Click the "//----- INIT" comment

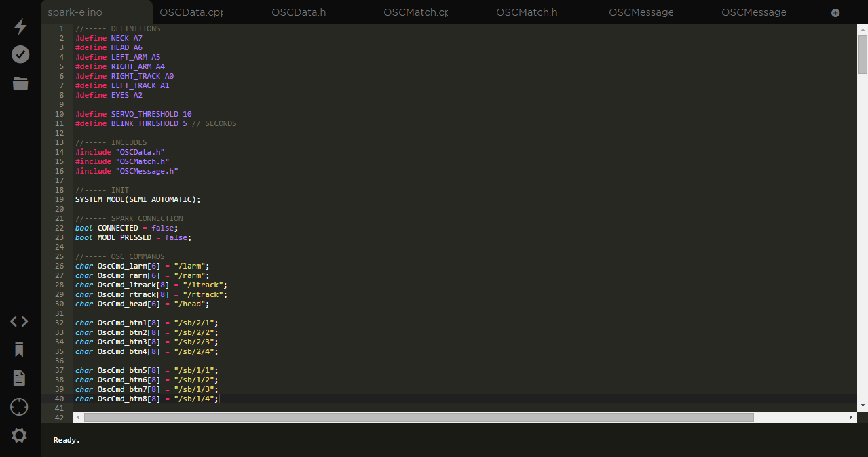coord(102,190)
